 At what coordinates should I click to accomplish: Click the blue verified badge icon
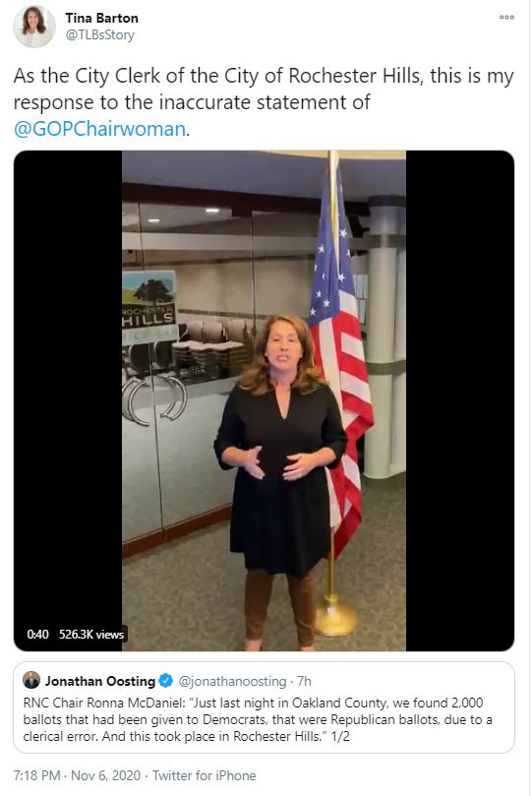coord(166,681)
